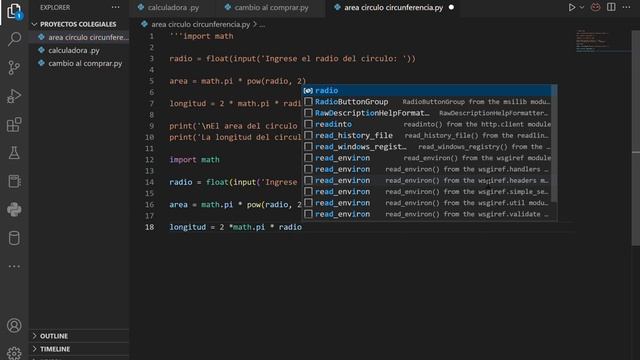Click line number 18 in gutter
This screenshot has width=640, height=360.
coord(149,227)
